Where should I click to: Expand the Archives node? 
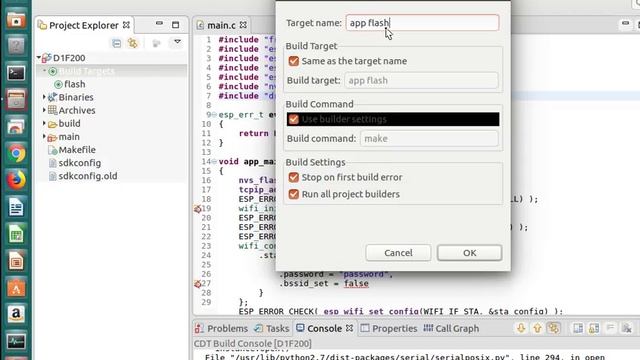[x=44, y=110]
